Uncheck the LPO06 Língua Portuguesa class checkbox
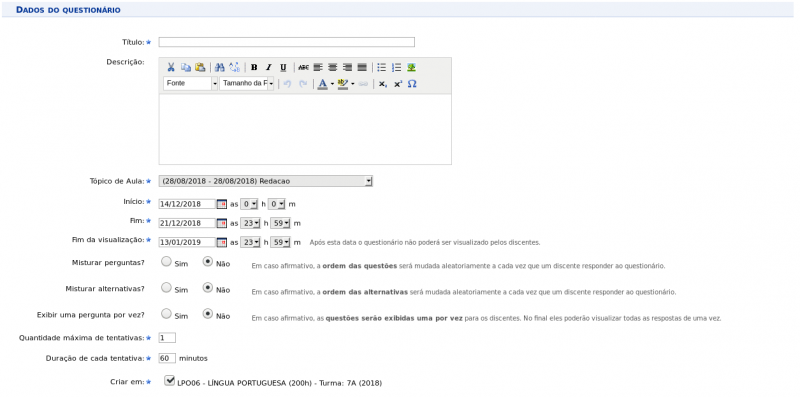Screen dimensions: 800x397 (170, 381)
